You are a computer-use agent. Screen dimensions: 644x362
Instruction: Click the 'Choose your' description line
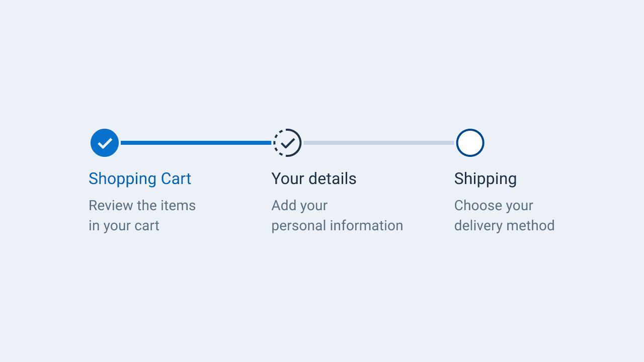pyautogui.click(x=494, y=205)
